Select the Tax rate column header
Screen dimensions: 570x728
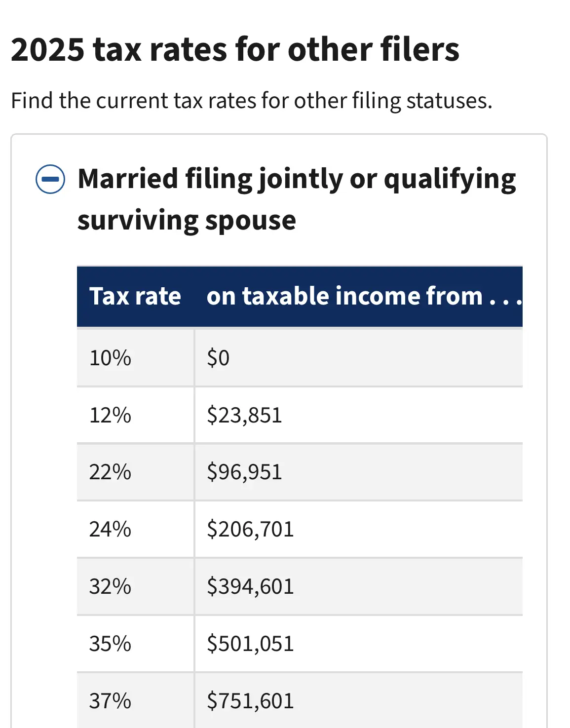136,297
